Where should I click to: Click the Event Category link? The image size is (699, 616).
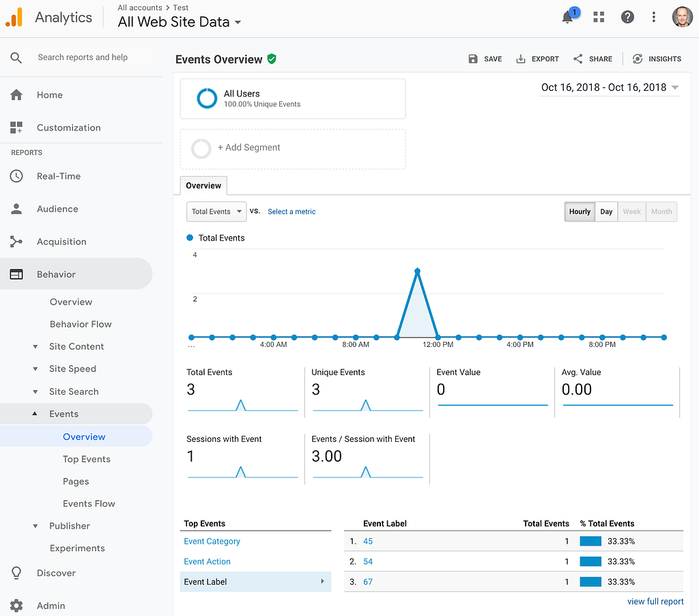pos(212,542)
